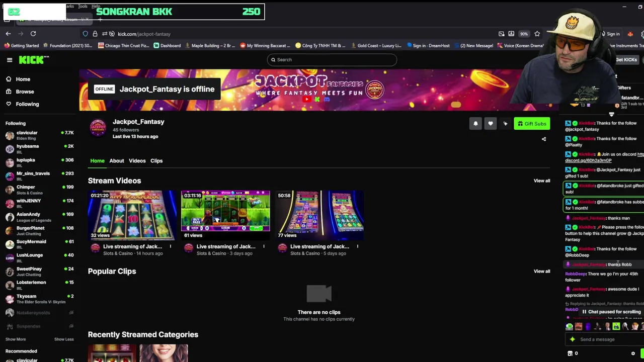
Task: Switch to the About tab
Action: pos(117,161)
